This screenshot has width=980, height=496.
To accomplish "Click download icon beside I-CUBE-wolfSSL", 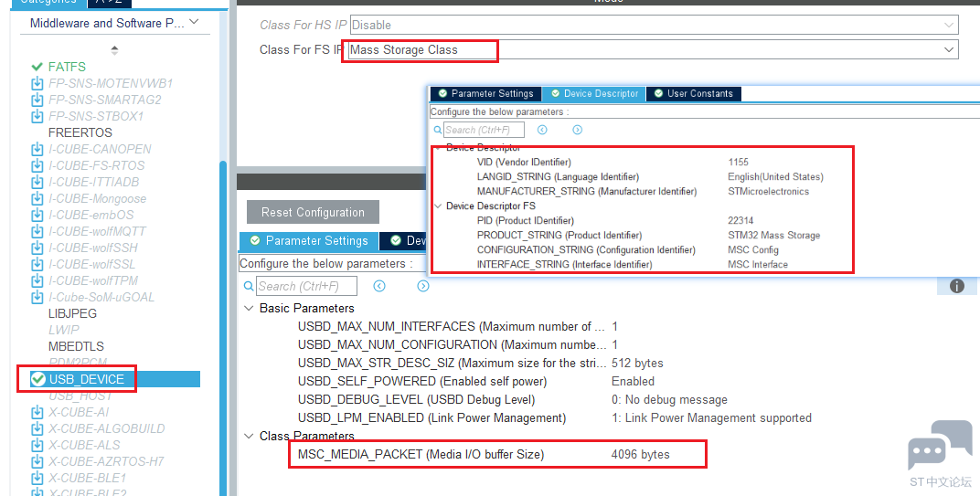I will coord(37,264).
